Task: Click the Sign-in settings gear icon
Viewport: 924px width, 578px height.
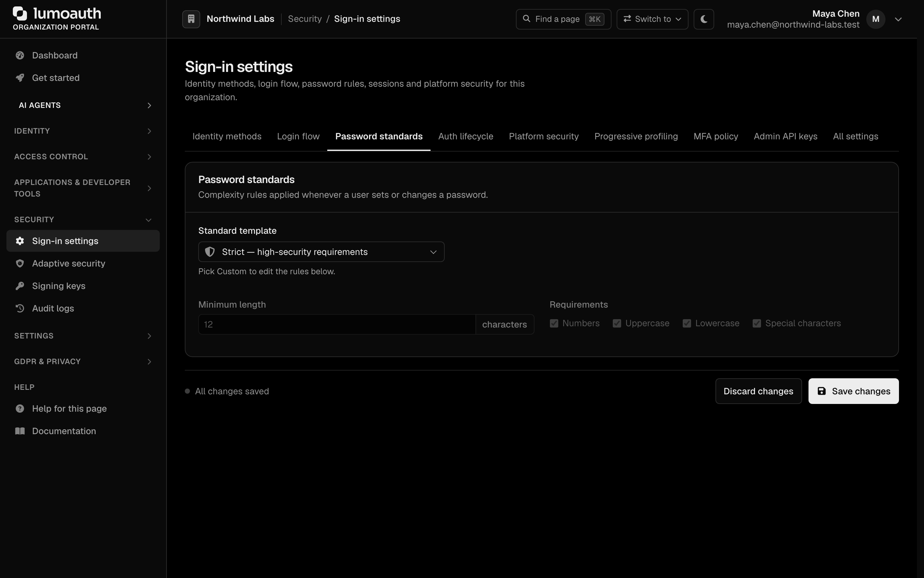Action: tap(20, 241)
